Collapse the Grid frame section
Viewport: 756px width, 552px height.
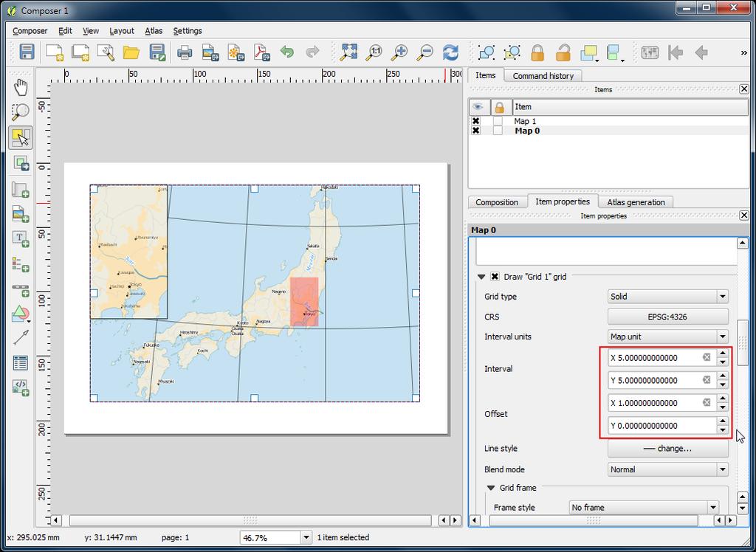click(491, 488)
